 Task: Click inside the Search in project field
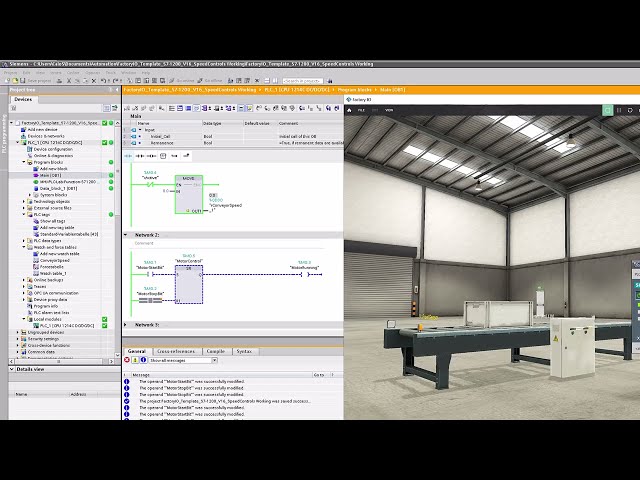(x=302, y=81)
